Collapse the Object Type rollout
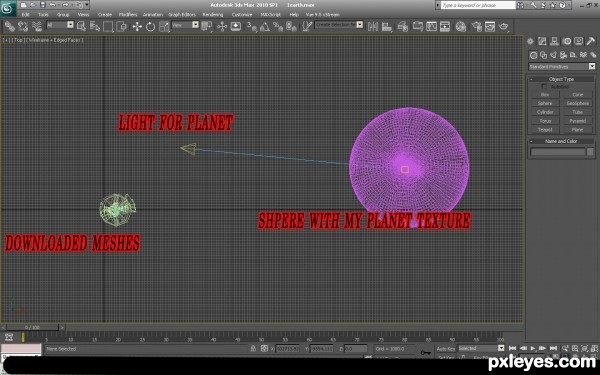Viewport: 600px width, 375px height. click(x=561, y=79)
